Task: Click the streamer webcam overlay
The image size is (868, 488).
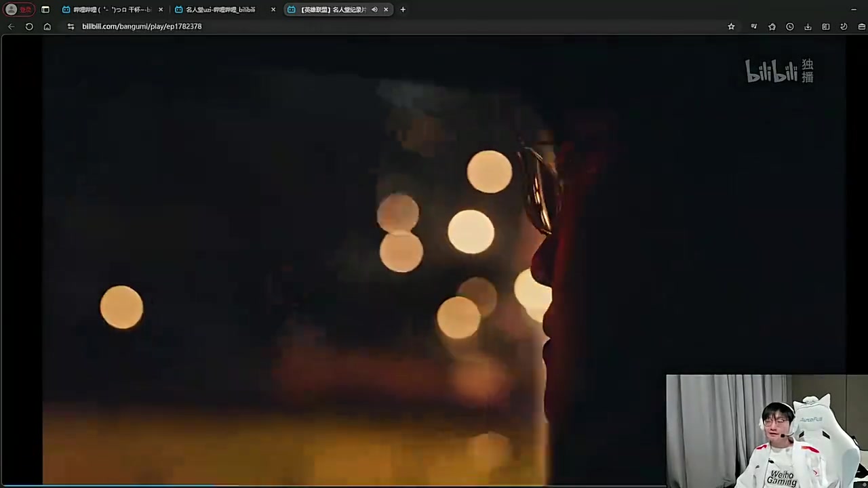Action: [x=766, y=431]
